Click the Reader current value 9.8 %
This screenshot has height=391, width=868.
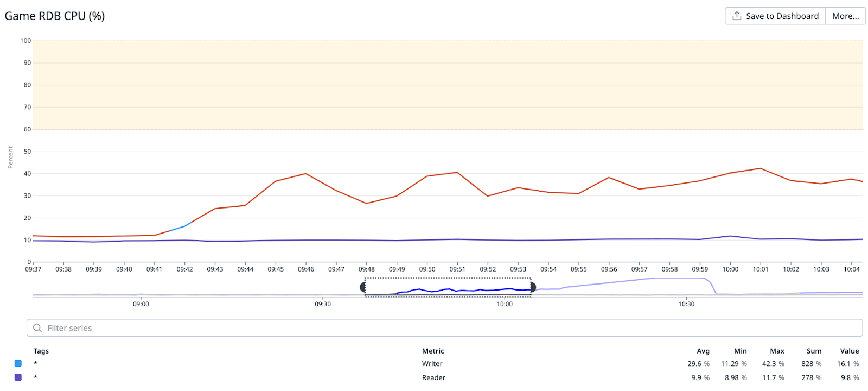pyautogui.click(x=850, y=377)
